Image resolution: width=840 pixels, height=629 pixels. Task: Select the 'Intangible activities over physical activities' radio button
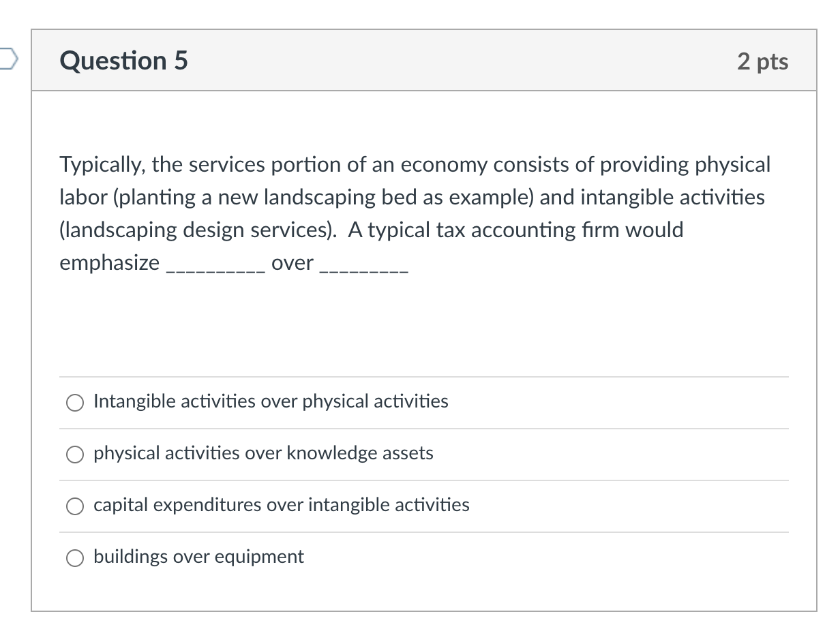click(74, 403)
